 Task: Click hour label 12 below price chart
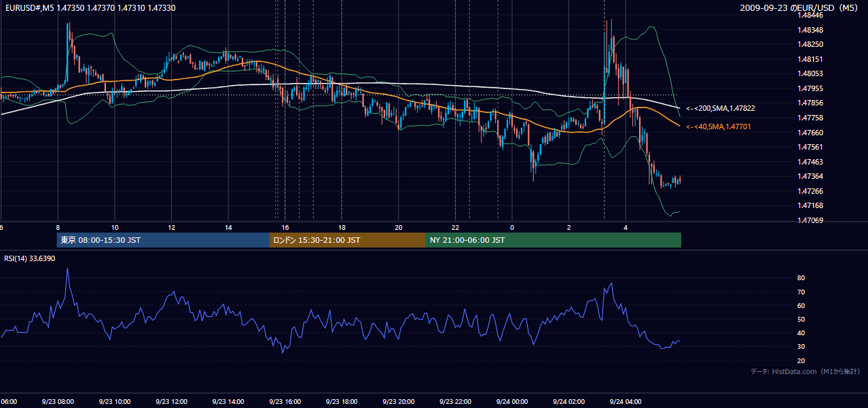click(x=172, y=227)
